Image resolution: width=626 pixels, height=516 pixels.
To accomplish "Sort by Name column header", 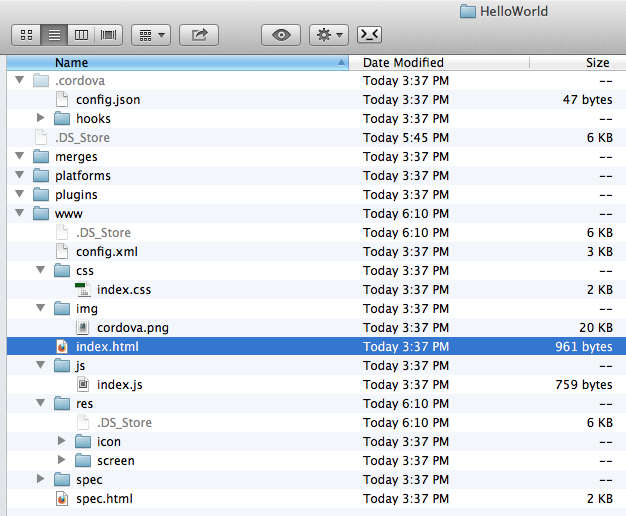I will point(72,62).
